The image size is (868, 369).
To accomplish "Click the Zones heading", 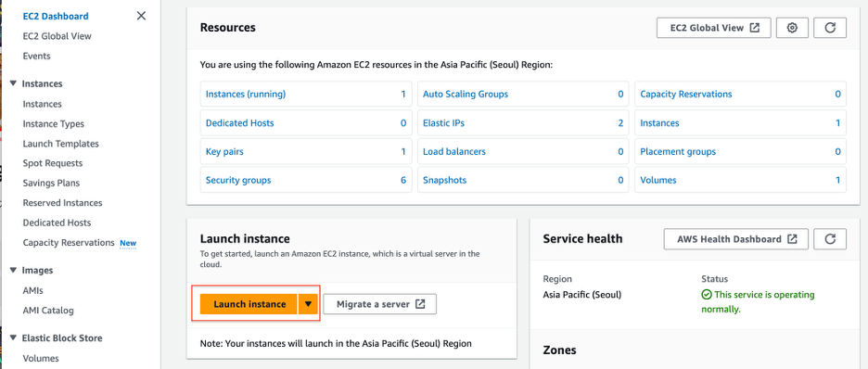I will click(559, 350).
